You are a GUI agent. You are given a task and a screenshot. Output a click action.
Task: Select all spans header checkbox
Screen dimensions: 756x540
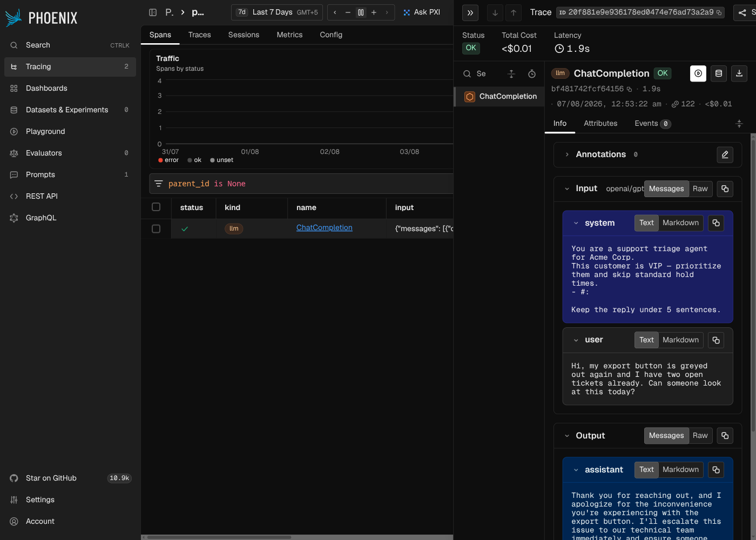(x=156, y=207)
